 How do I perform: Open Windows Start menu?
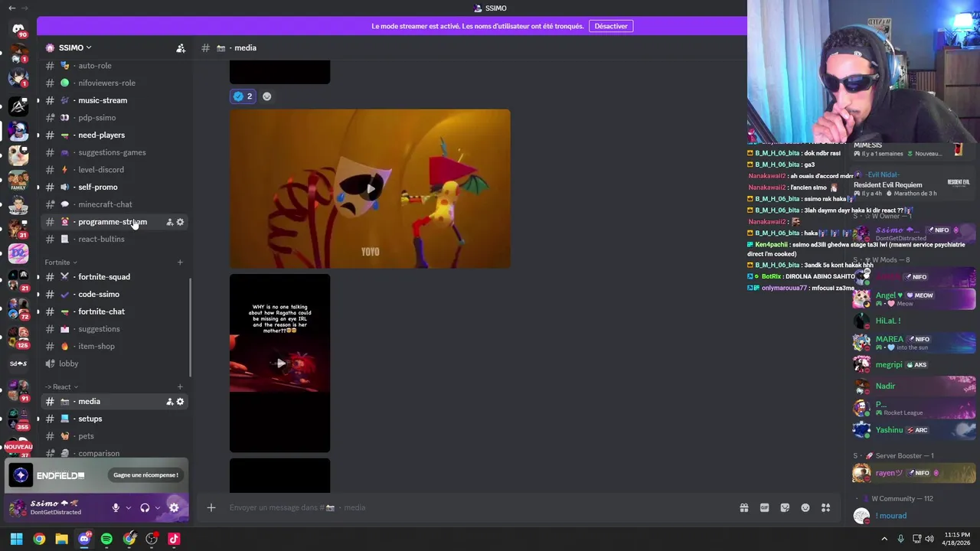click(x=16, y=539)
